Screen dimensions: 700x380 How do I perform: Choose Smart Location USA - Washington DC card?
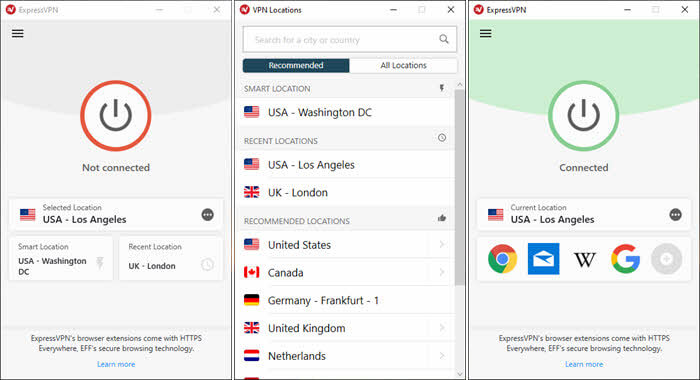[x=61, y=259]
